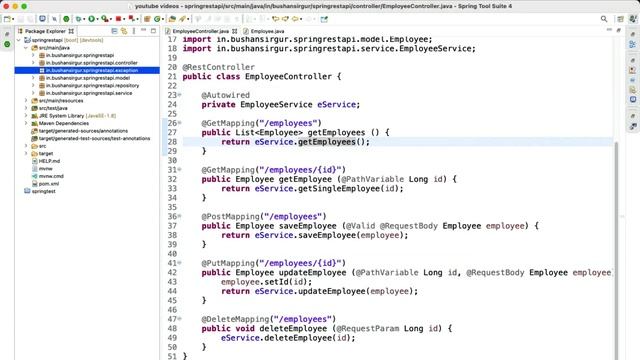Toggle code folding at line 31
The image size is (640, 360).
[x=180, y=169]
